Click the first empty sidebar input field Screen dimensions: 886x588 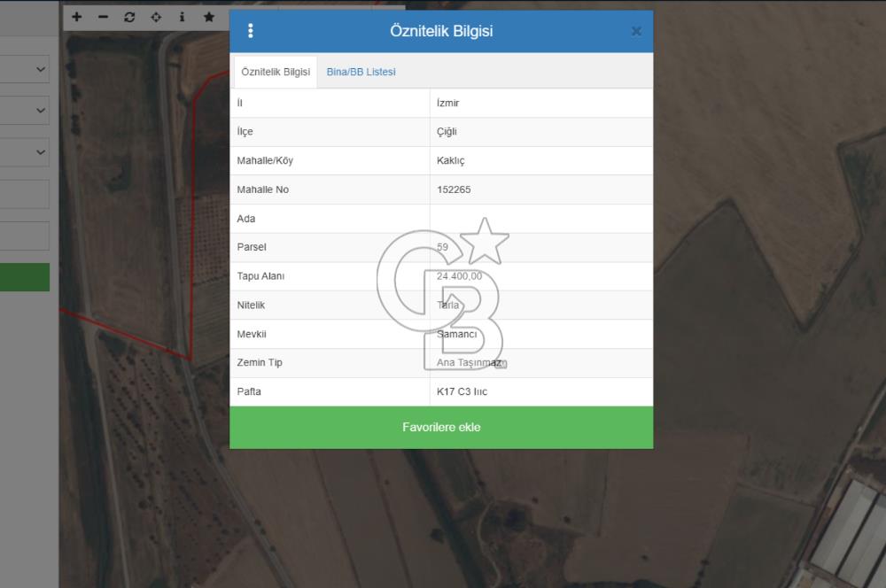point(24,194)
